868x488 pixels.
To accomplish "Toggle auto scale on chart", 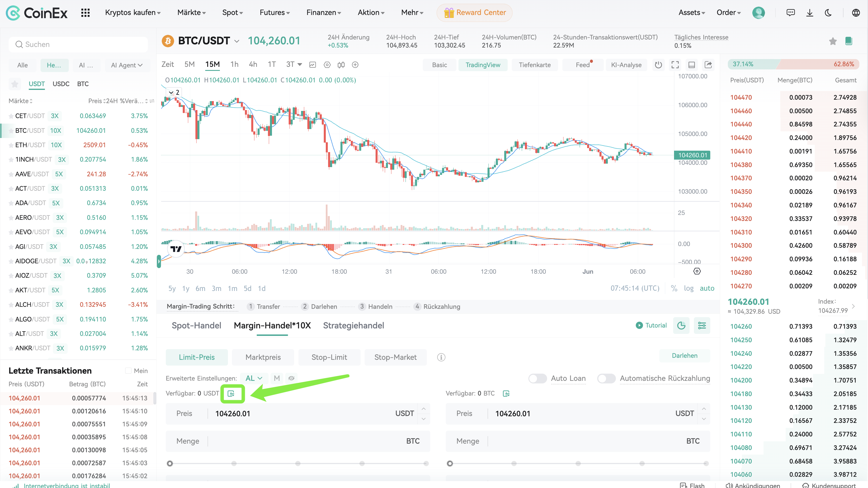I will point(707,288).
